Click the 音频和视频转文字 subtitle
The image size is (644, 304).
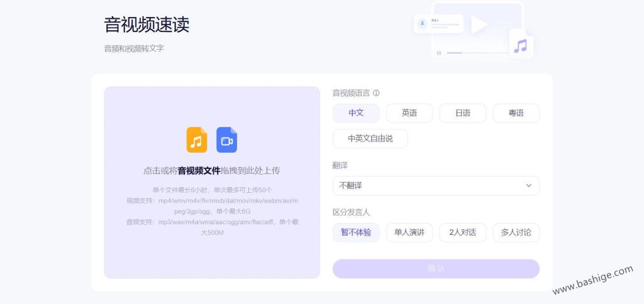click(x=134, y=48)
